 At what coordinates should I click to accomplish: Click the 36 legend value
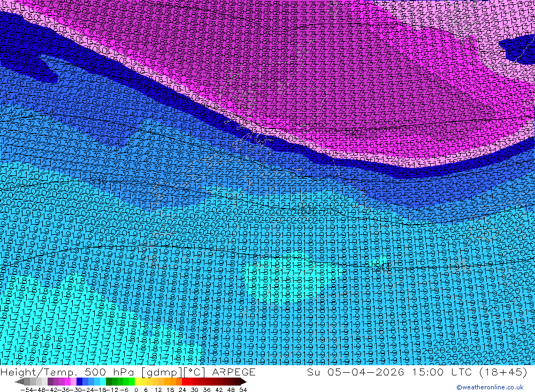(207, 390)
